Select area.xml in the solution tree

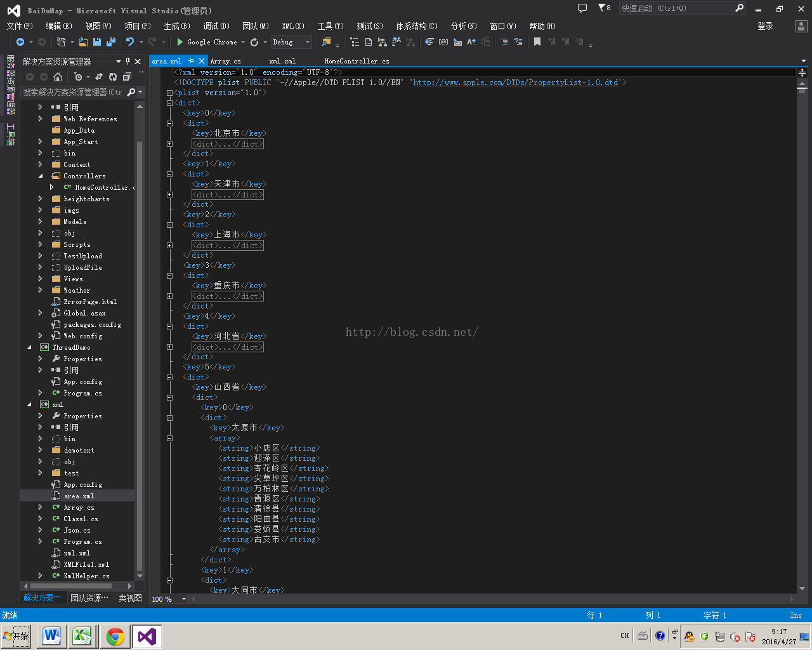click(78, 496)
